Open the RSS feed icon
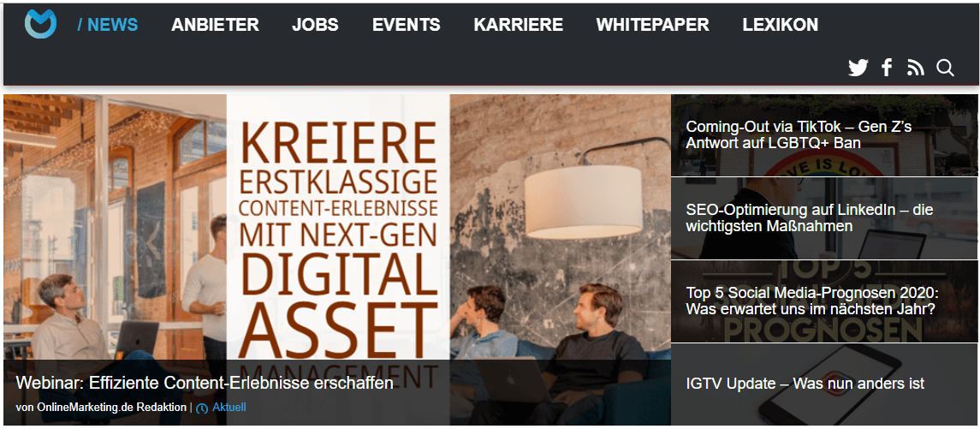The image size is (980, 429). (916, 68)
